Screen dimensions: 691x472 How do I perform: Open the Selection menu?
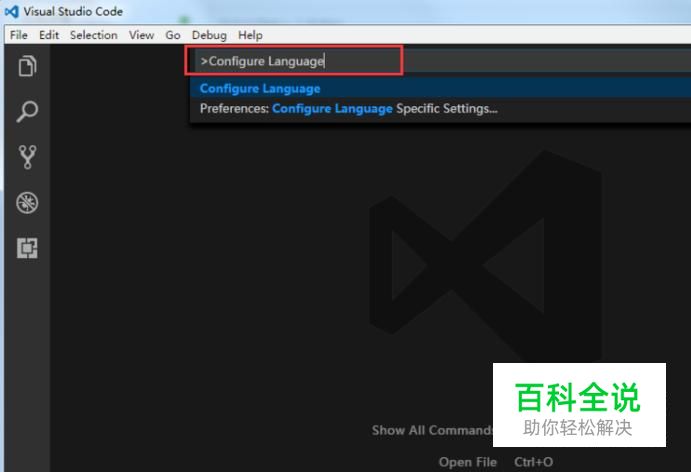[93, 35]
